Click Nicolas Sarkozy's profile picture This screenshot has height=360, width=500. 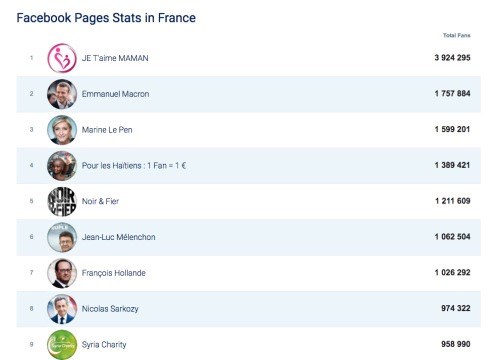62,309
